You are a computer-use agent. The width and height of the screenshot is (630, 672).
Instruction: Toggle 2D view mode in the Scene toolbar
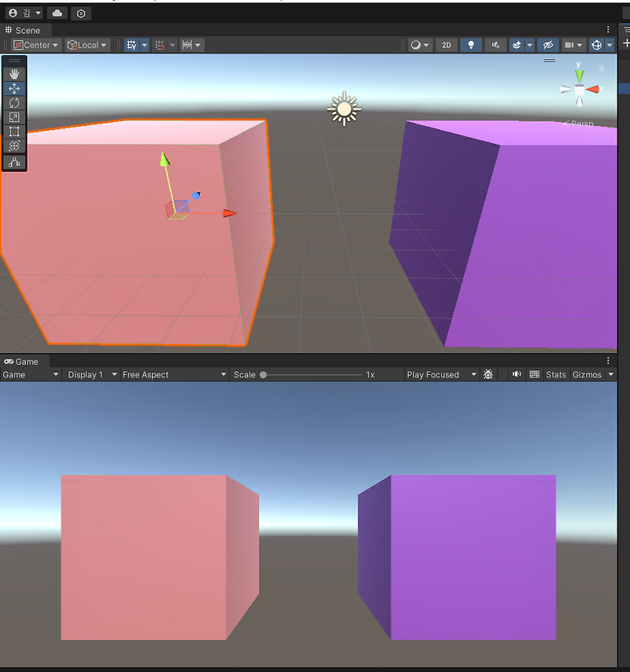pos(446,45)
